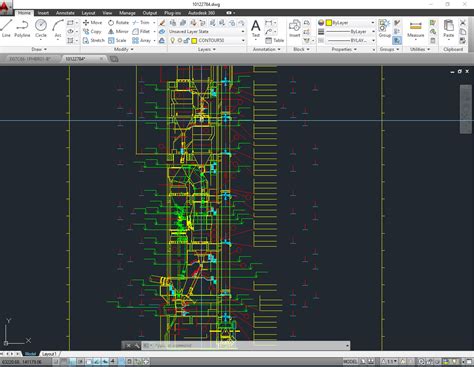Click the yellow ByLayer color swatch

[x=329, y=23]
